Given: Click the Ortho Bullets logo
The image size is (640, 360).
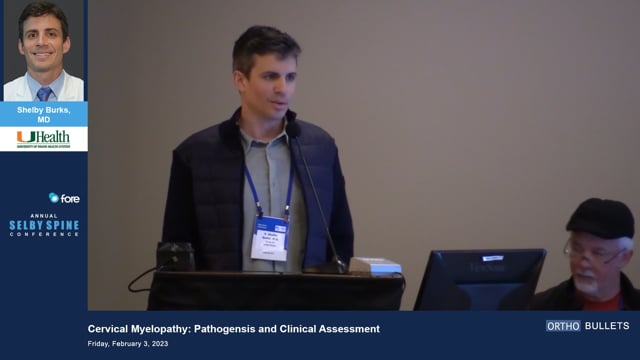Looking at the screenshot, I should (x=587, y=326).
